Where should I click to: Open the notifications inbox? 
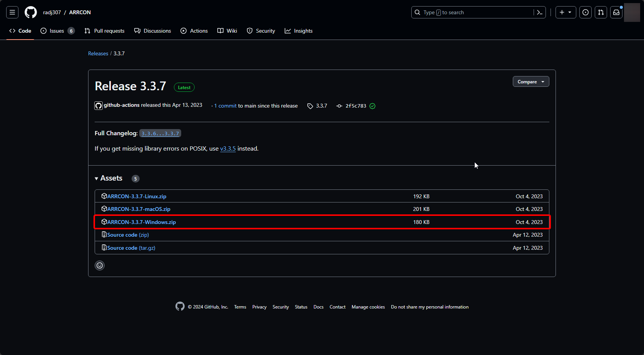[x=616, y=12]
